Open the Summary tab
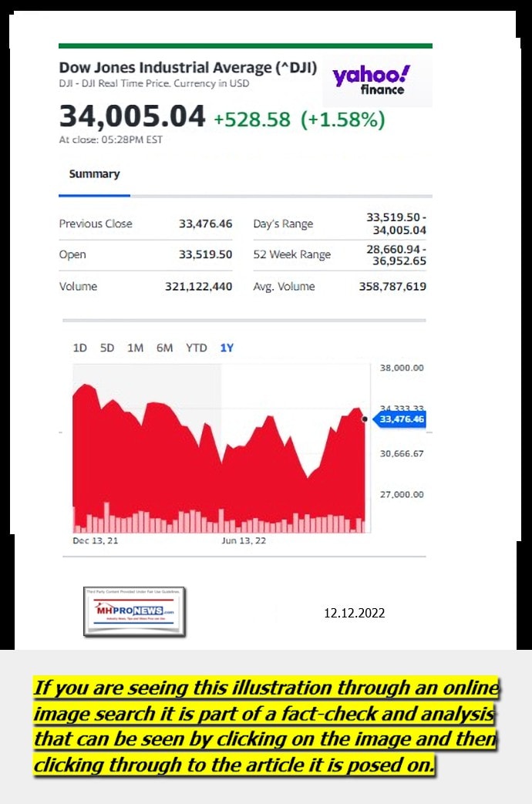The image size is (532, 804). pos(94,174)
